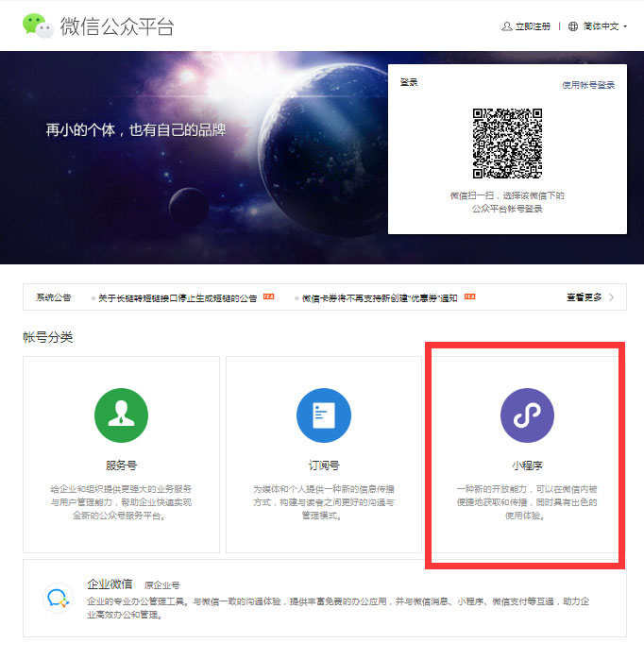The height and width of the screenshot is (660, 644).
Task: Click new badge after 长链转短链 announcement
Action: point(268,296)
